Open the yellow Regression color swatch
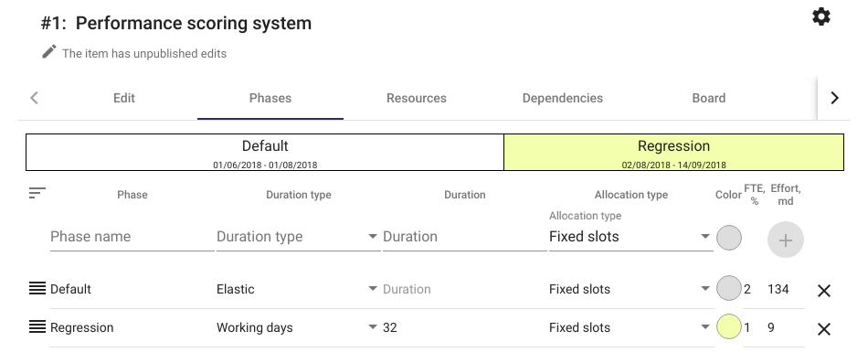Image resolution: width=868 pixels, height=363 pixels. [728, 327]
